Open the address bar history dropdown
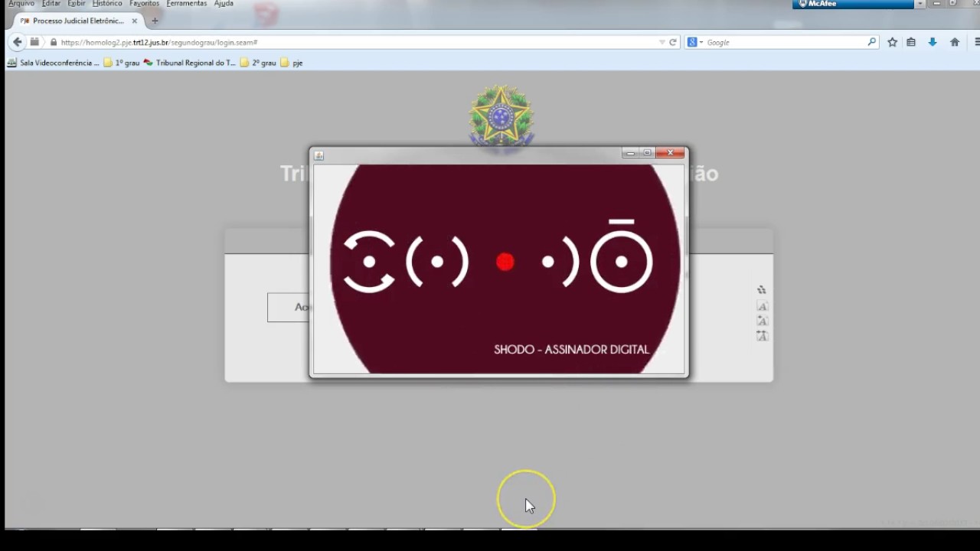The image size is (980, 551). tap(662, 42)
